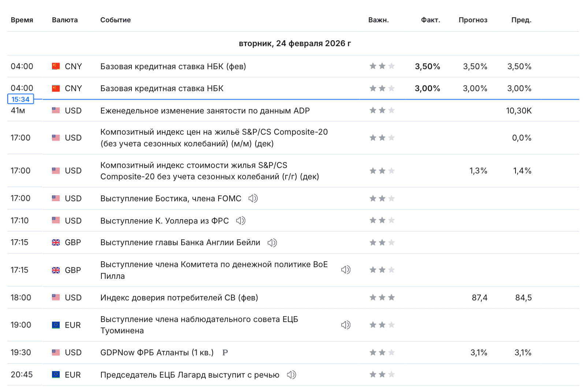
Task: Play audio for Lagarde's speech
Action: pos(291,375)
